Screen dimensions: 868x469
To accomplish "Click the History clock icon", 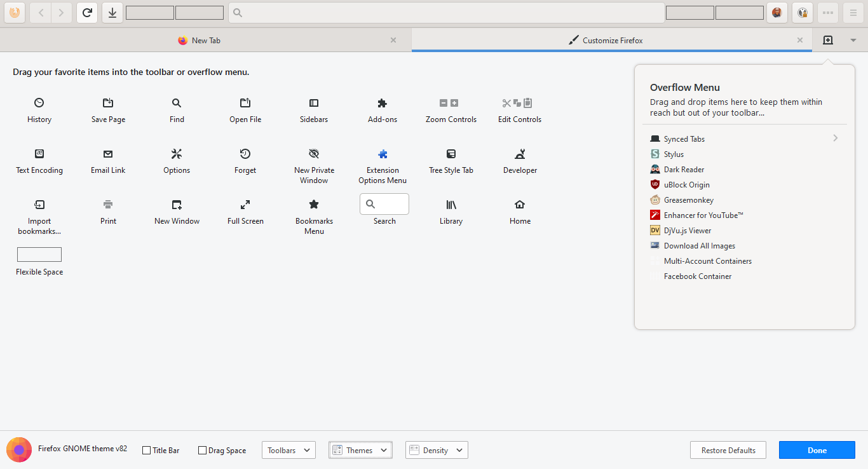I will tap(39, 103).
